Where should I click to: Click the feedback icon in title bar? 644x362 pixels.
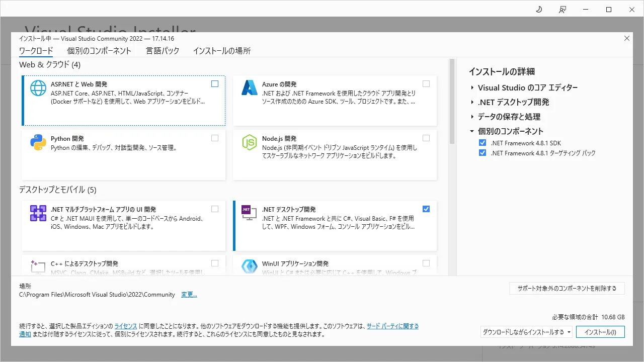click(x=562, y=10)
